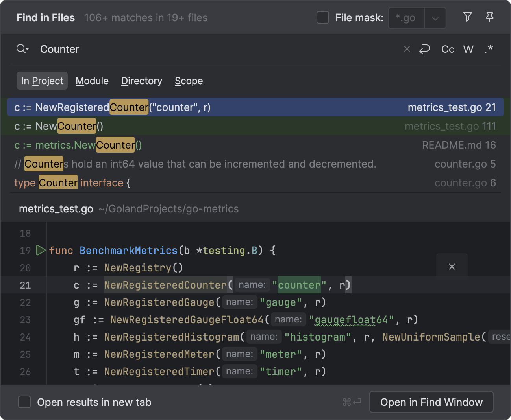Clear the Counter search query
Screen dimensions: 511x420
point(407,49)
